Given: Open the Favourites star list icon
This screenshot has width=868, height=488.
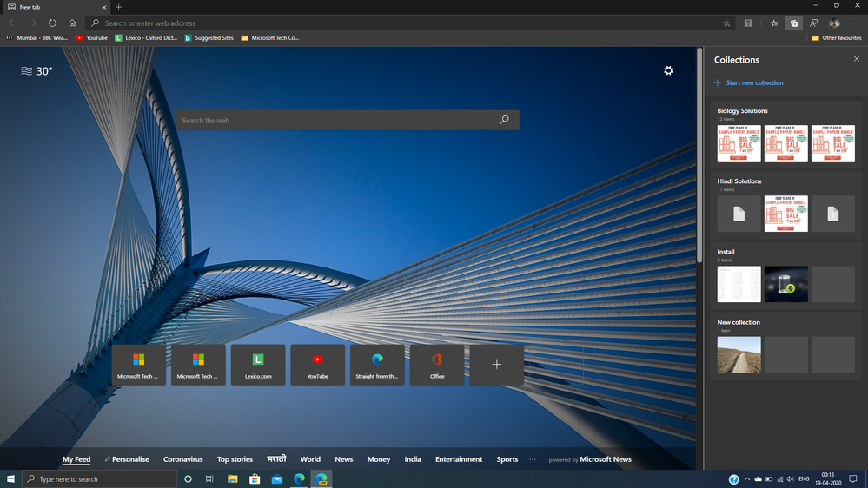Looking at the screenshot, I should 773,23.
